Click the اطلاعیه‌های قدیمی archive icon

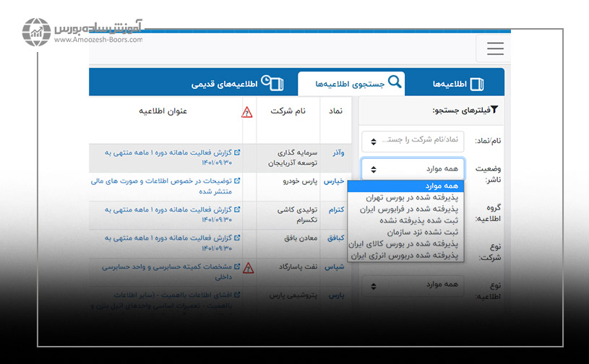pos(271,83)
